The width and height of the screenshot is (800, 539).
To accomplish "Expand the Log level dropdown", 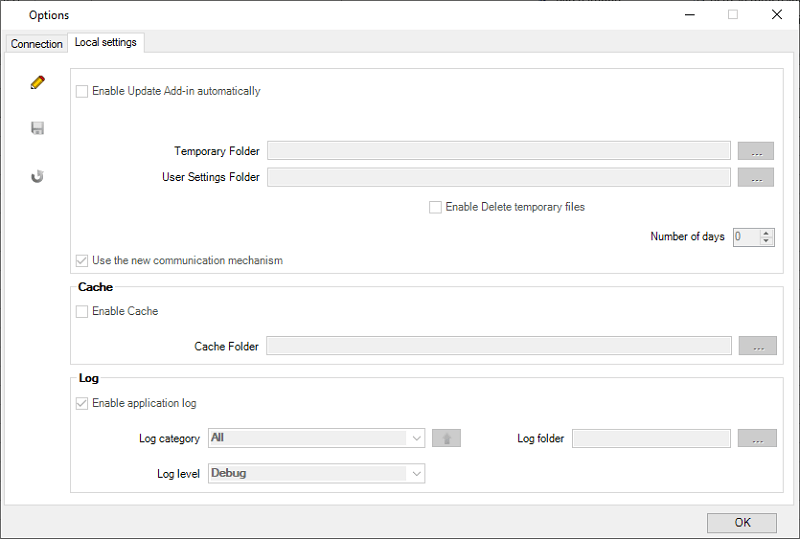I will coord(316,473).
